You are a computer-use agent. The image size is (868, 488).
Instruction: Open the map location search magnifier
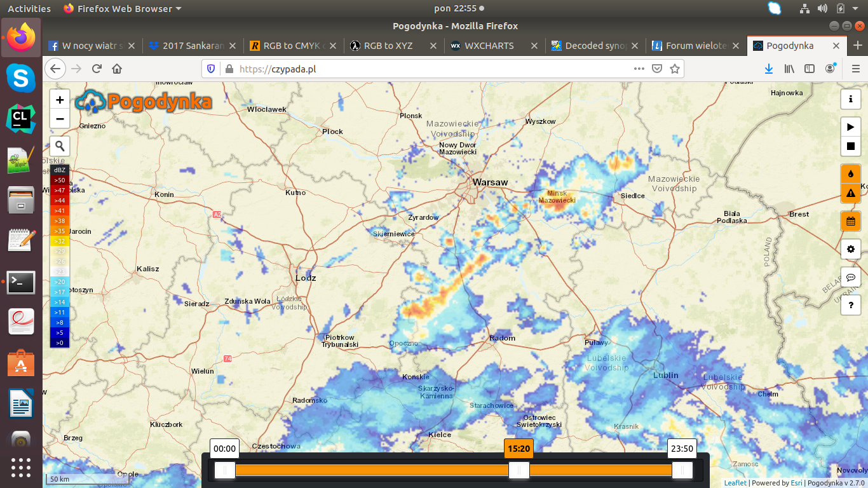coord(60,146)
